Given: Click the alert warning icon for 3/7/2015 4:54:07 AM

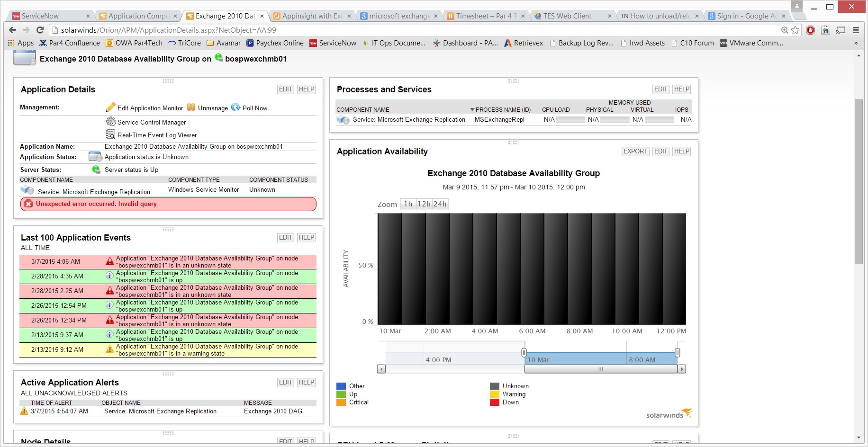Looking at the screenshot, I should click(24, 411).
